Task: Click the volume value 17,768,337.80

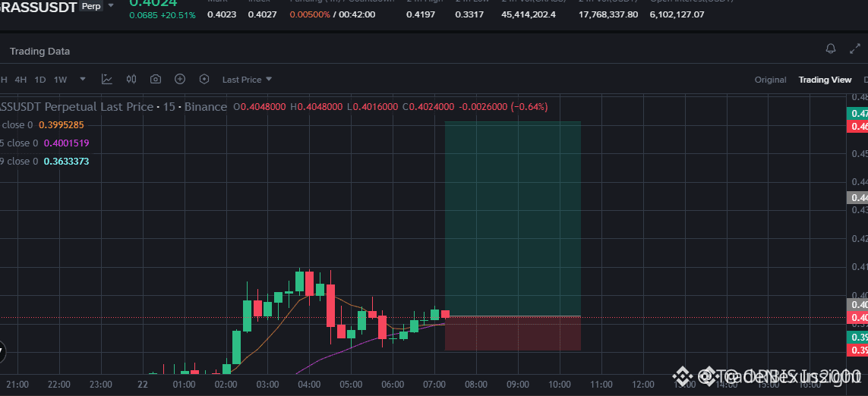Action: 608,14
